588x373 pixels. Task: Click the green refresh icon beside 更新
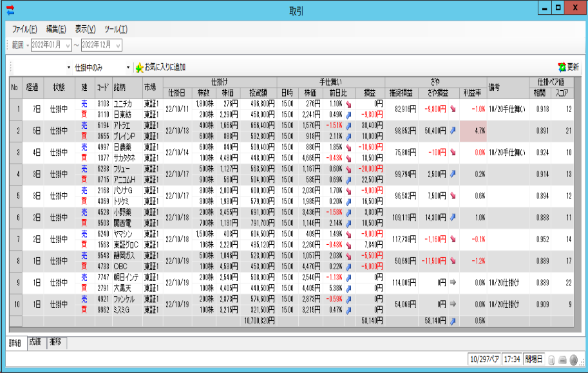click(x=561, y=67)
